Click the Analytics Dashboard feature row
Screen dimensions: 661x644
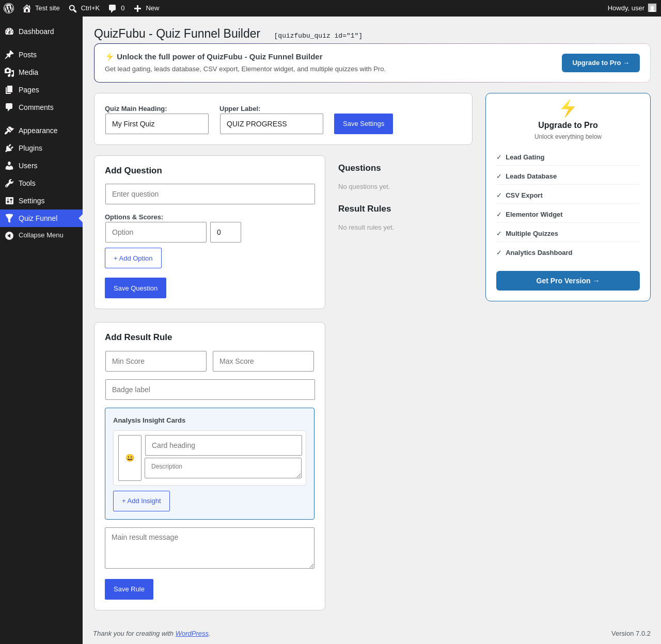pos(568,253)
